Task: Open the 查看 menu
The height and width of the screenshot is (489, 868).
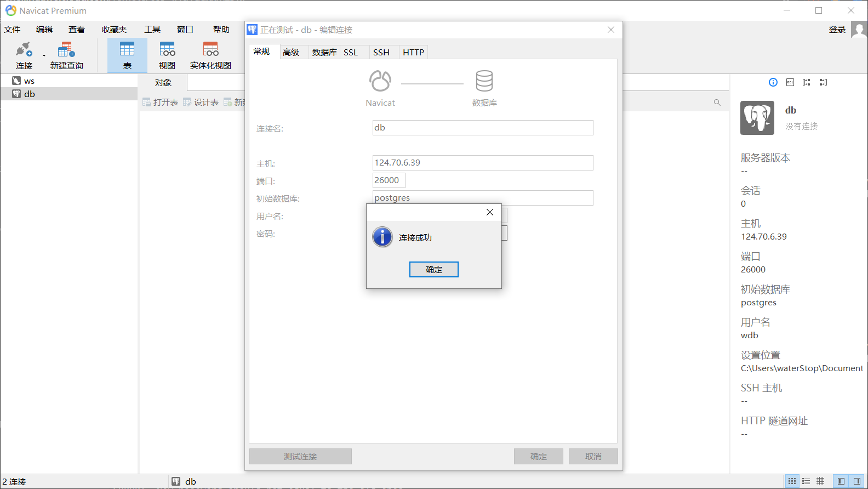Action: [x=77, y=30]
